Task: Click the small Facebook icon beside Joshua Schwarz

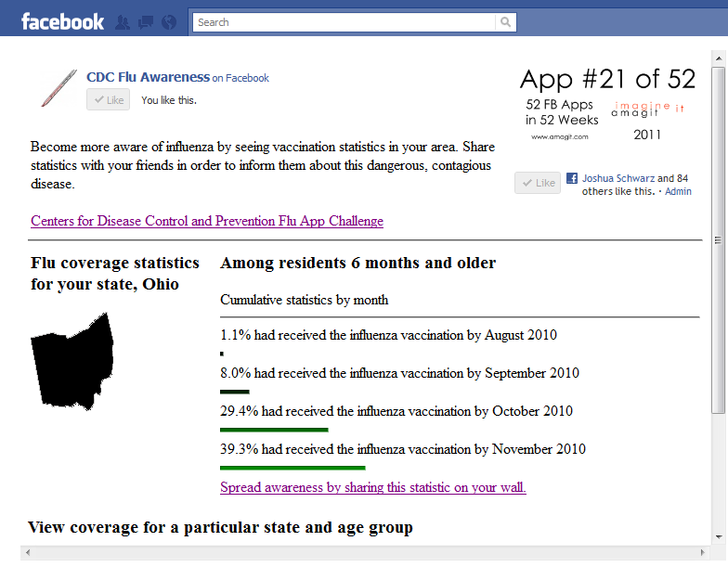Action: coord(572,178)
